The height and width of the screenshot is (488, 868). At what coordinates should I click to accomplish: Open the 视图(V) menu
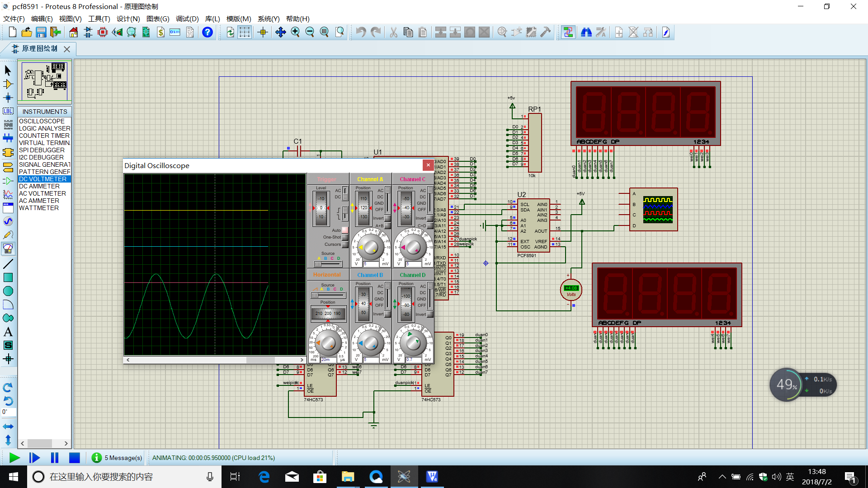tap(70, 19)
